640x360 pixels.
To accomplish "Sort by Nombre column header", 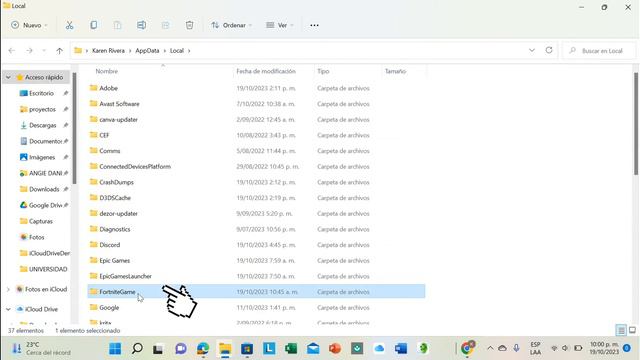I will pyautogui.click(x=107, y=71).
